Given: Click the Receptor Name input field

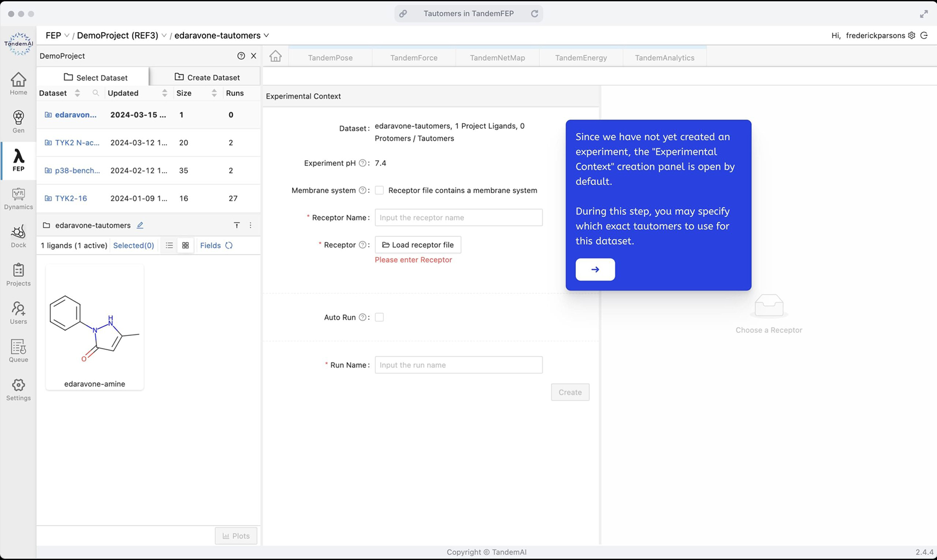Looking at the screenshot, I should click(458, 217).
